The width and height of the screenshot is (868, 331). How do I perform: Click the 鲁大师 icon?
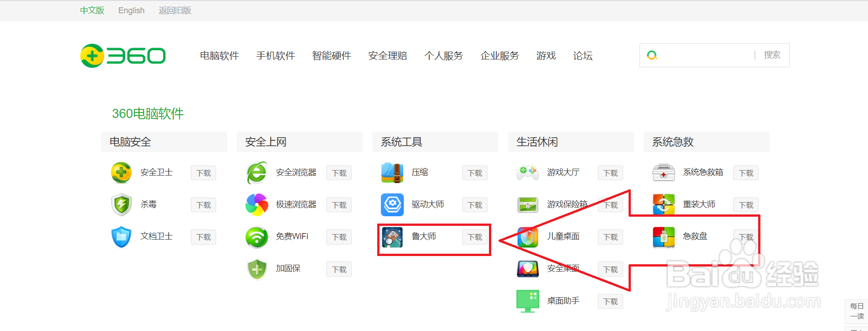[x=392, y=237]
